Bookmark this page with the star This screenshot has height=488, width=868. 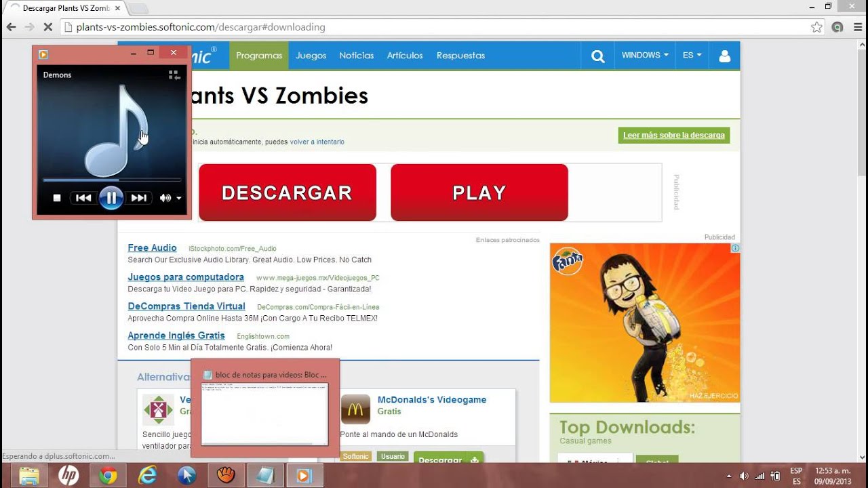pos(816,27)
